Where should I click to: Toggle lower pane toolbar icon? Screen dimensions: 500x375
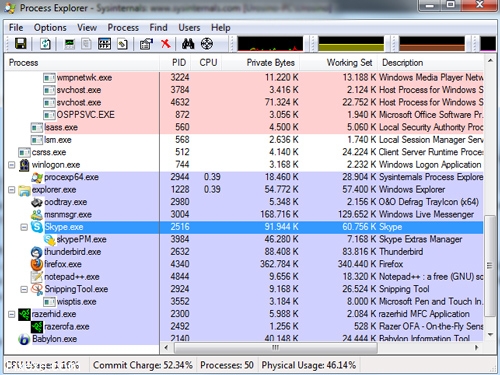point(104,44)
